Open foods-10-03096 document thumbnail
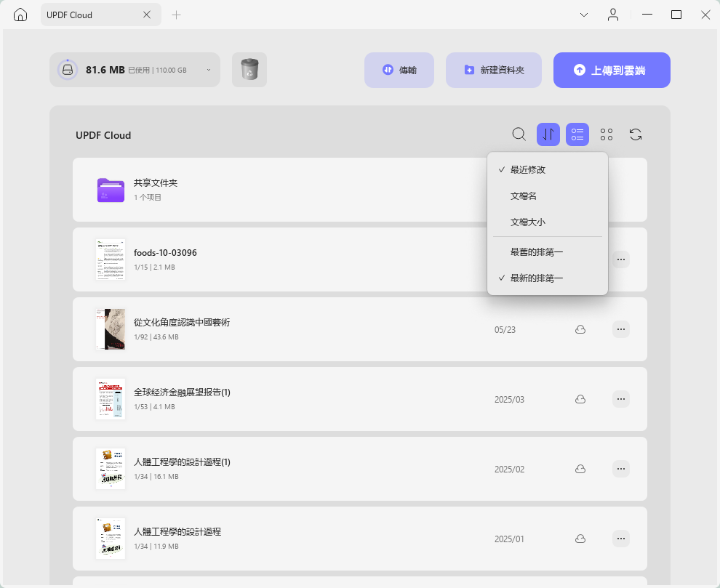 [111, 259]
